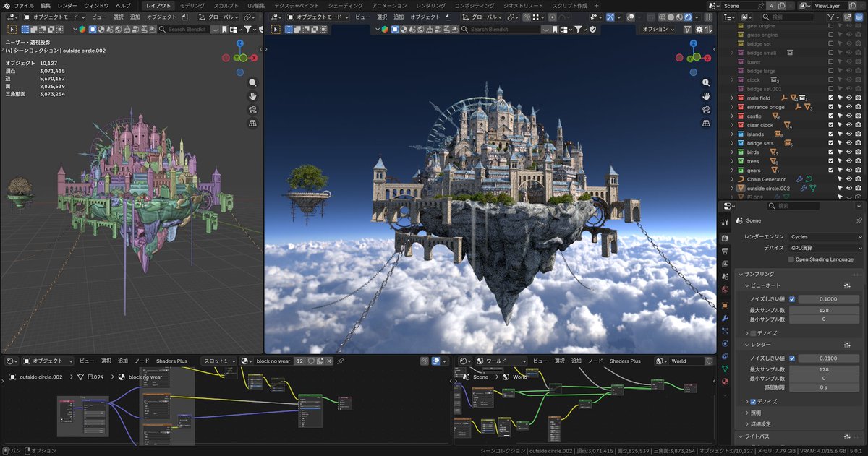Click the pan hand icon in the left viewport
This screenshot has width=868, height=456.
pyautogui.click(x=252, y=96)
